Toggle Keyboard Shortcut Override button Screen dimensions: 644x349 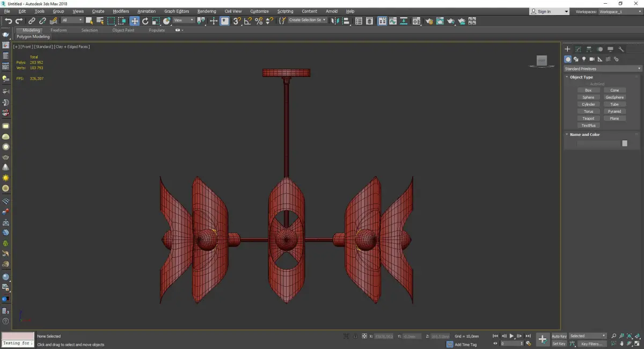click(224, 21)
